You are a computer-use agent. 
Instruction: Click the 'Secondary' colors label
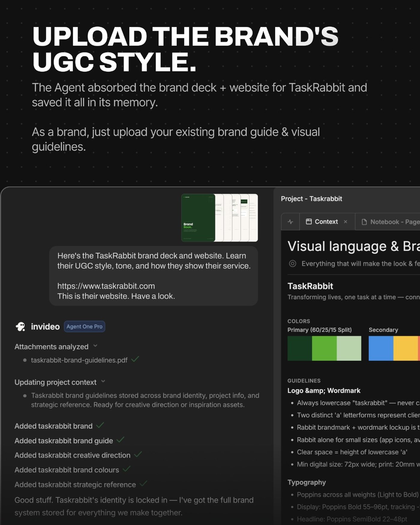[383, 330]
